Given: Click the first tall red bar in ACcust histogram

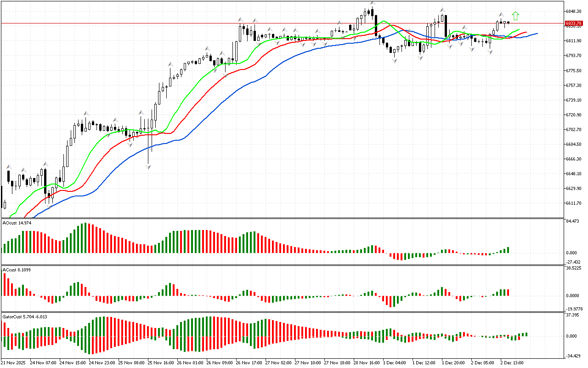Looking at the screenshot, I should coord(5,284).
